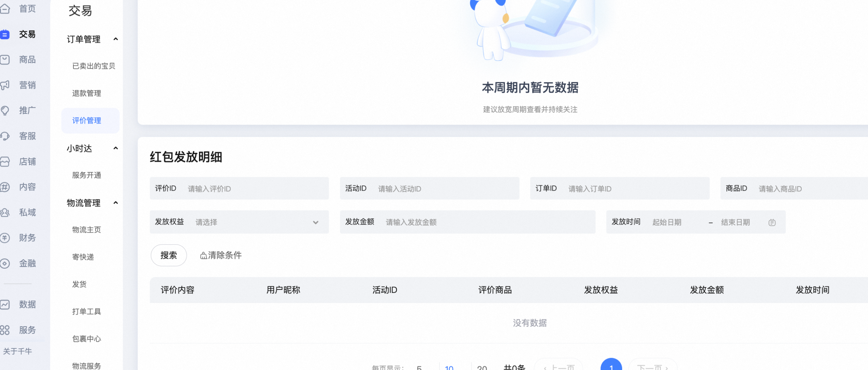This screenshot has height=370, width=868.
Task: Open the 店铺 shop icon
Action: point(5,162)
